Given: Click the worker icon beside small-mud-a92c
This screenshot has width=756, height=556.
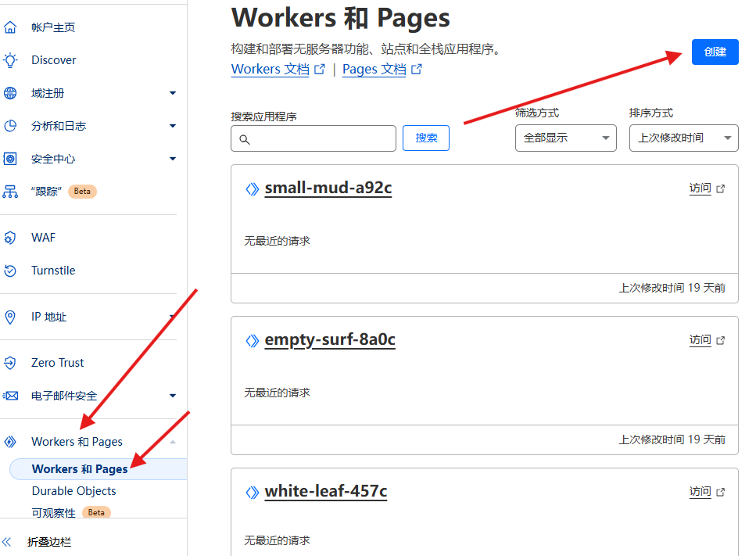Looking at the screenshot, I should click(x=253, y=189).
